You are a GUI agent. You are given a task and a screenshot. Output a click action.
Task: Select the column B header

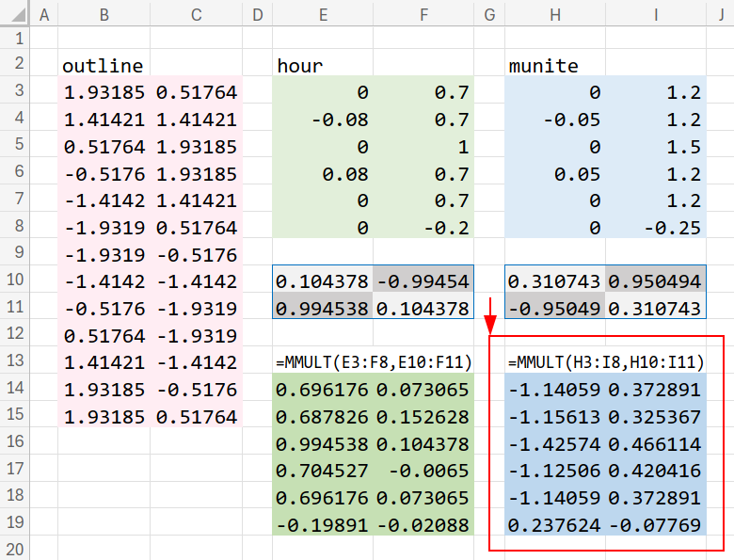point(104,14)
